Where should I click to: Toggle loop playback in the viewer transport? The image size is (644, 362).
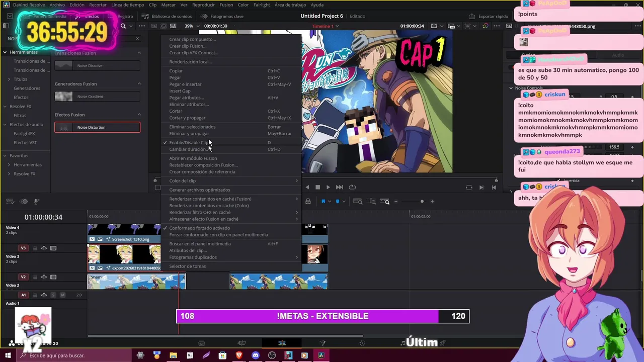pyautogui.click(x=352, y=187)
